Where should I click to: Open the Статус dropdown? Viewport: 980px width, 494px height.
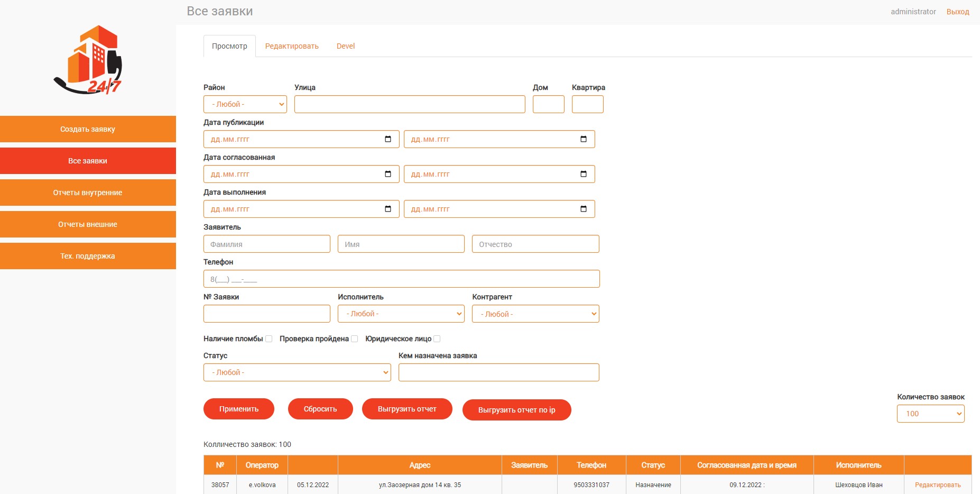pos(297,372)
